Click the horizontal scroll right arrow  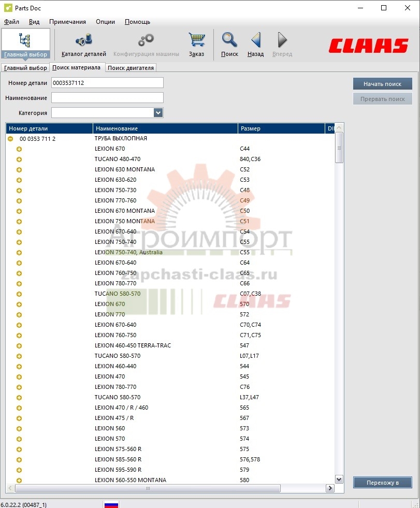click(x=330, y=488)
